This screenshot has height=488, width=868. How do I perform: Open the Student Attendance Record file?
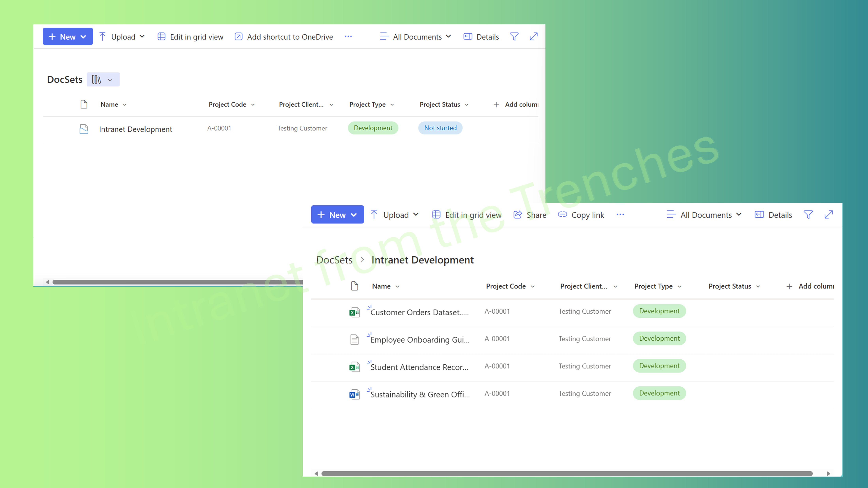coord(419,367)
